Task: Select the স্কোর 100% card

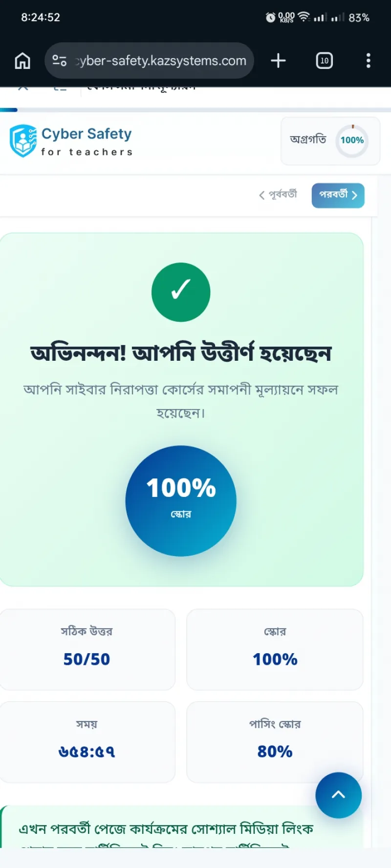Action: point(275,649)
